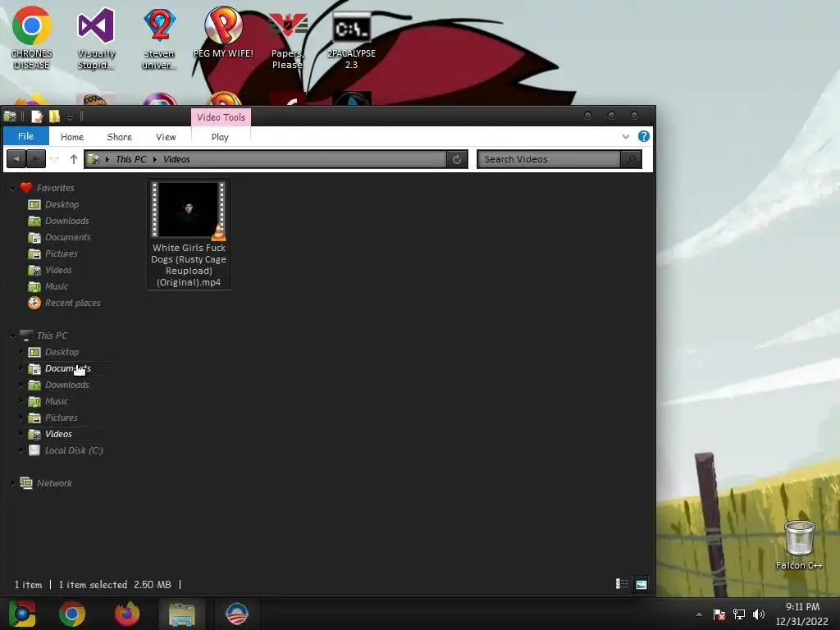
Task: Open the 2PACALYPSE 2.3 desktop shortcut
Action: point(351,40)
